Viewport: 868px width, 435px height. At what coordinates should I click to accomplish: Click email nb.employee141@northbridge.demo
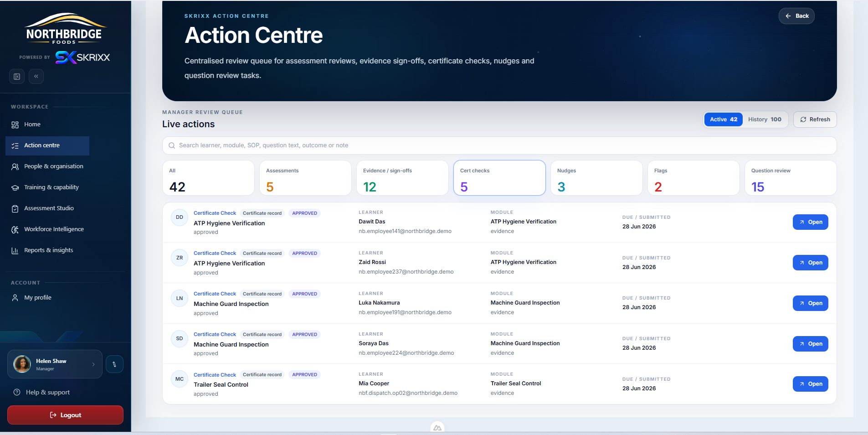click(x=405, y=231)
